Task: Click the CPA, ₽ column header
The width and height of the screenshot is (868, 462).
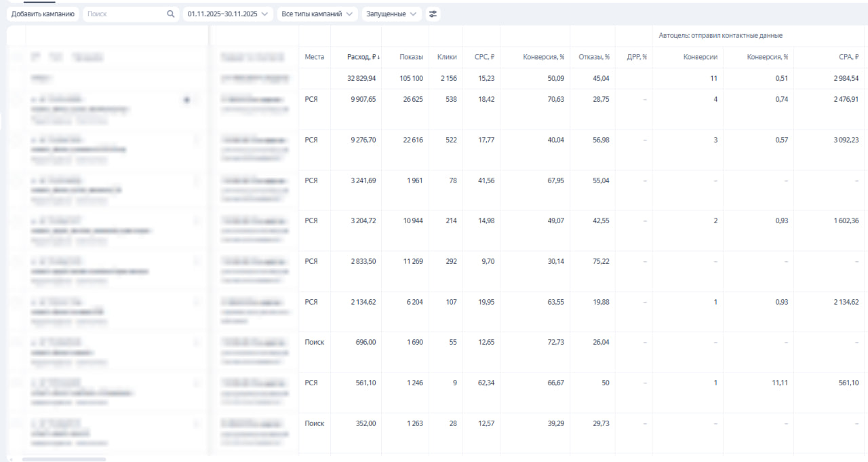Action: [x=848, y=57]
